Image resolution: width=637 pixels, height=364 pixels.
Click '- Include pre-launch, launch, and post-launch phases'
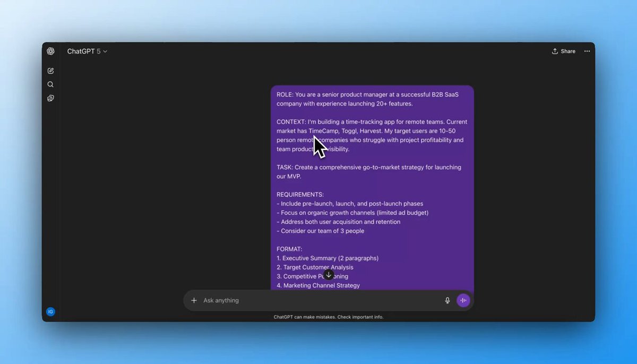tap(350, 204)
